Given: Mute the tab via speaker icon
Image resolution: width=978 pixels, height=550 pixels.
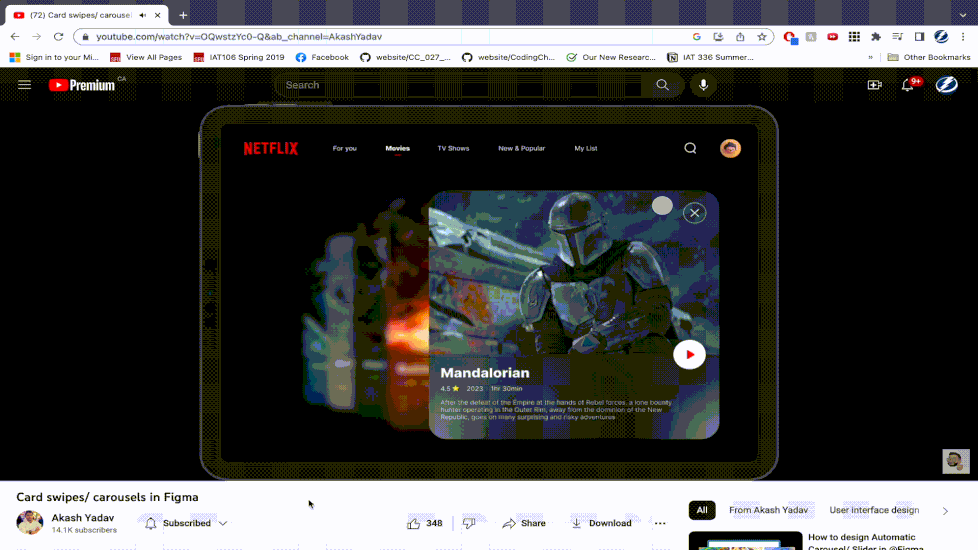Looking at the screenshot, I should click(143, 15).
